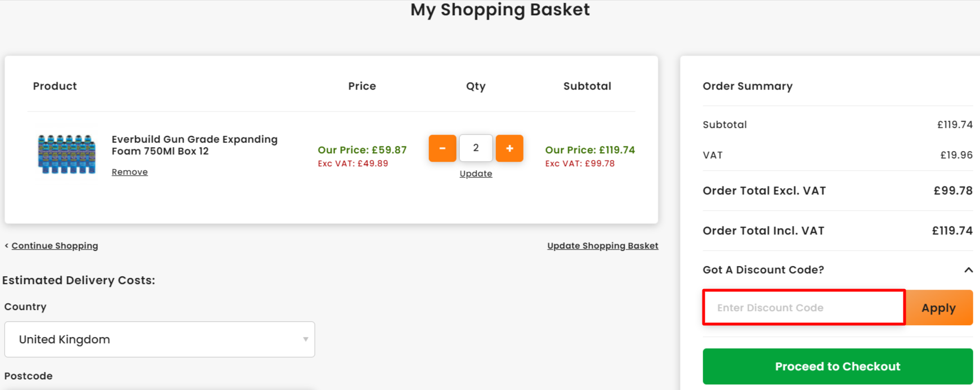Viewport: 980px width, 390px height.
Task: Click the Postcode input area
Action: click(159, 388)
